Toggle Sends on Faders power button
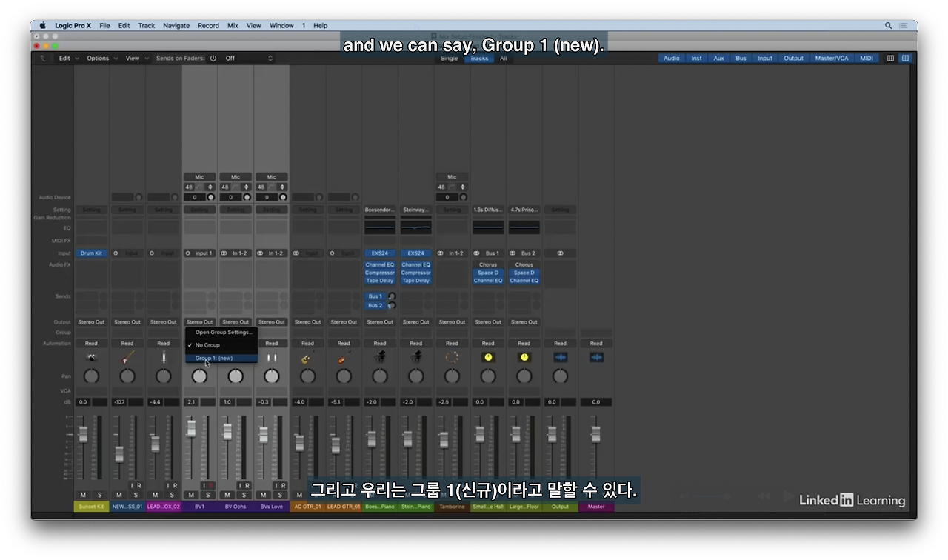Viewport: 948px width, 560px height. (213, 58)
